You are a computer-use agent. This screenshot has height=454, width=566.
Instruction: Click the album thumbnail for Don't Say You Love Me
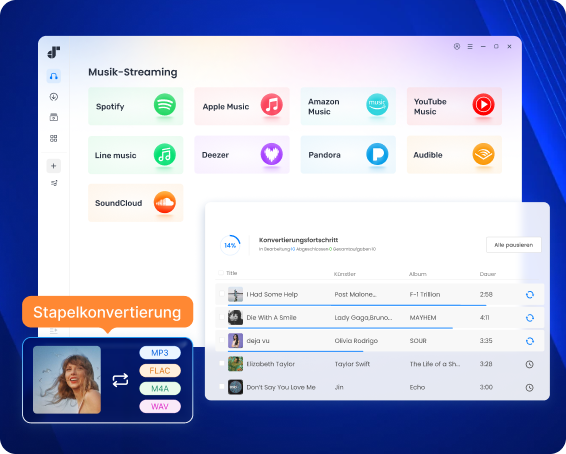tap(235, 387)
